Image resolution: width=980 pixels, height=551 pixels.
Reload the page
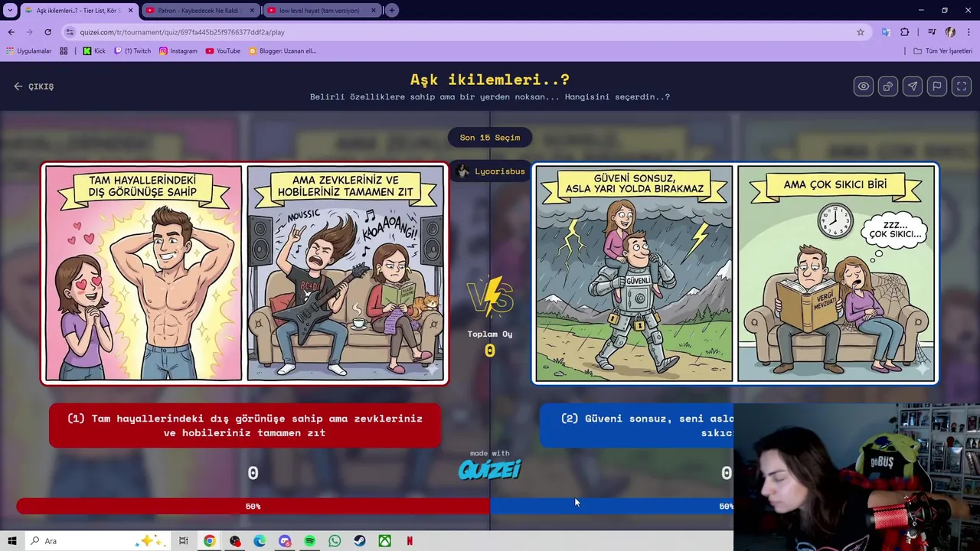[47, 32]
